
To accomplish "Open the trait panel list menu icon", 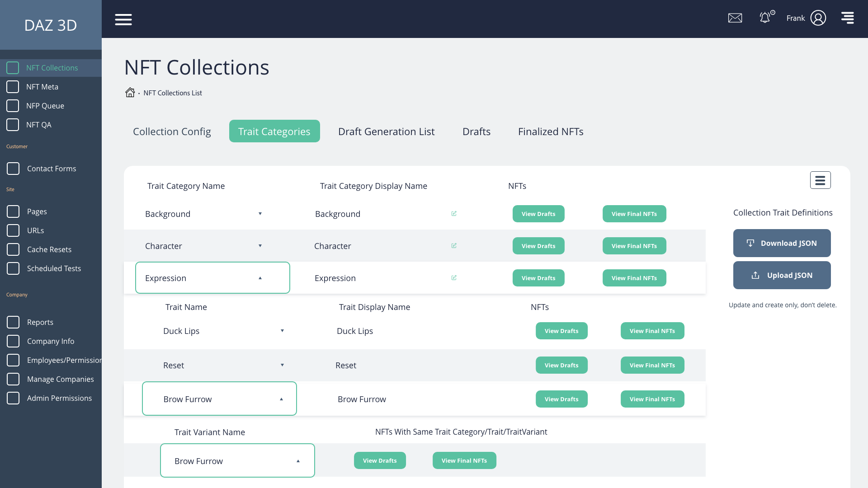I will click(820, 180).
